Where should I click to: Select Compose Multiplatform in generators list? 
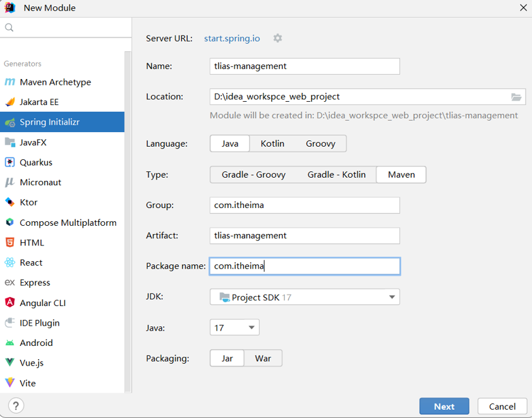tap(68, 223)
